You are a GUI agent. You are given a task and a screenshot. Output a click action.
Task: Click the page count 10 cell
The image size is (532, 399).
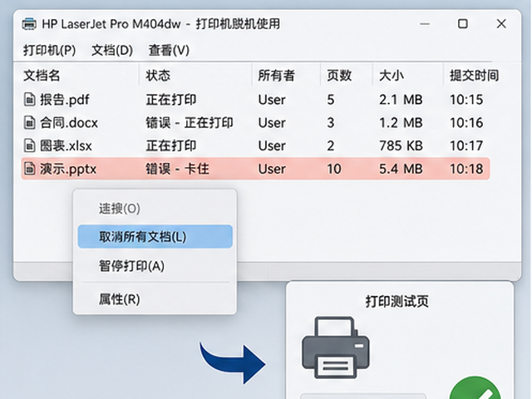point(334,169)
